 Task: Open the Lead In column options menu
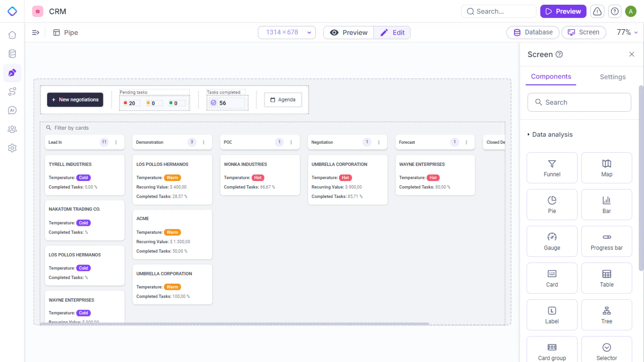click(x=116, y=142)
